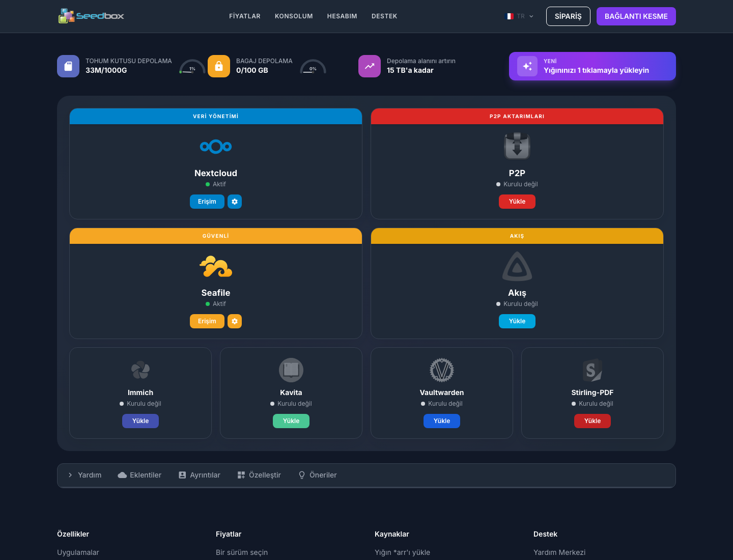Click the Nextcloud Erişim button
Screen dimensions: 733x560
coord(207,202)
